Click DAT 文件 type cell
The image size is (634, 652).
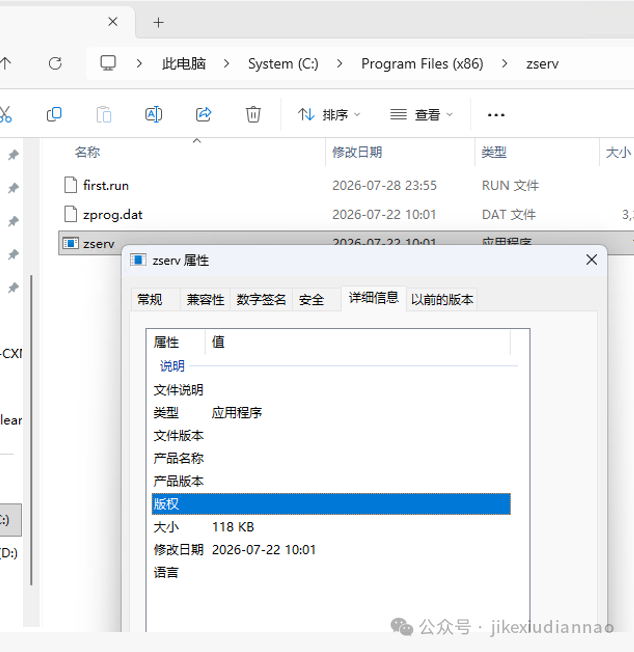(x=509, y=215)
